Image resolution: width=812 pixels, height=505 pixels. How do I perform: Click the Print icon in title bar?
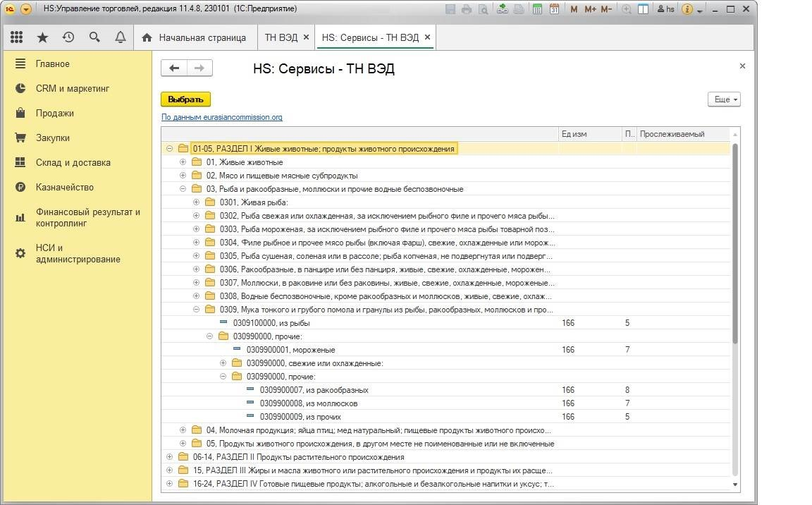click(467, 9)
